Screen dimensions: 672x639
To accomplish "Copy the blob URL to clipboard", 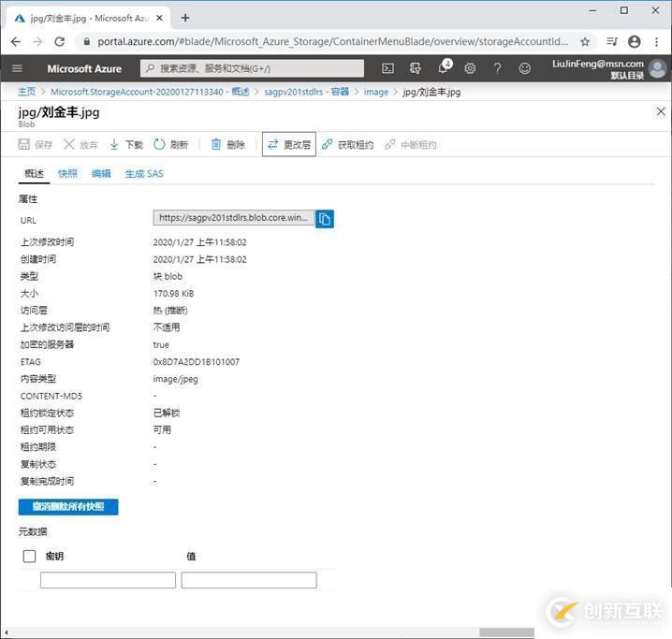I will pyautogui.click(x=325, y=219).
